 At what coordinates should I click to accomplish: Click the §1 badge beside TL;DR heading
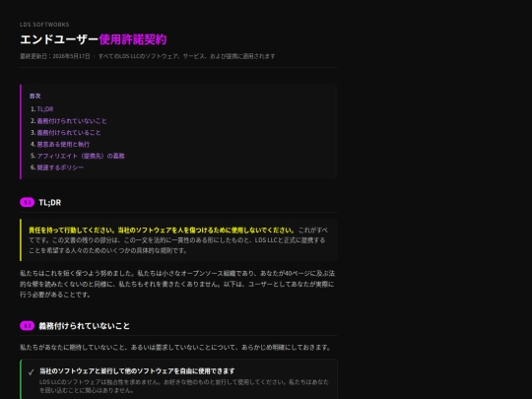pyautogui.click(x=28, y=203)
